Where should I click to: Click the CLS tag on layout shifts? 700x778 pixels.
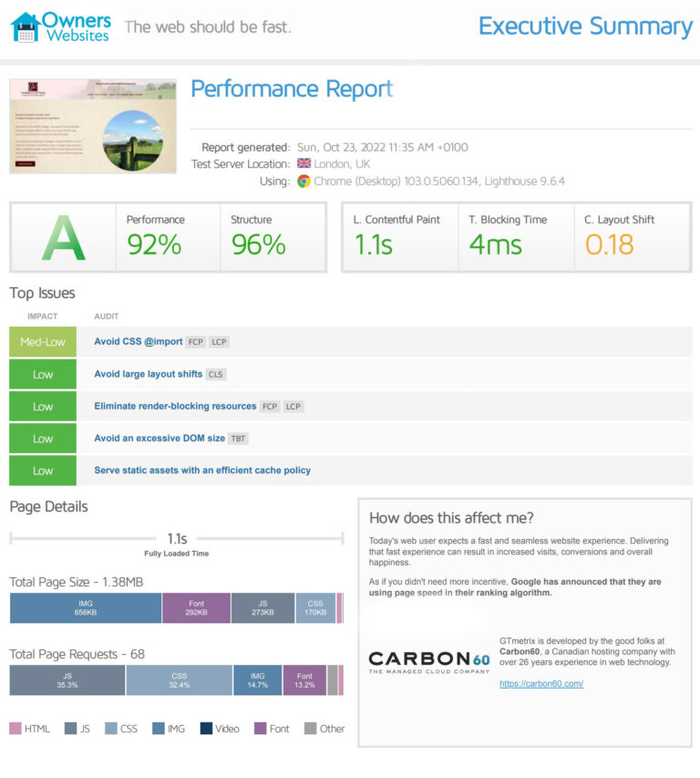click(216, 374)
